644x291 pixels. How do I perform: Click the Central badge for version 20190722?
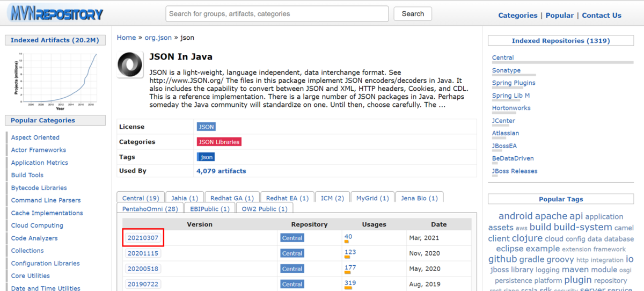pyautogui.click(x=292, y=284)
